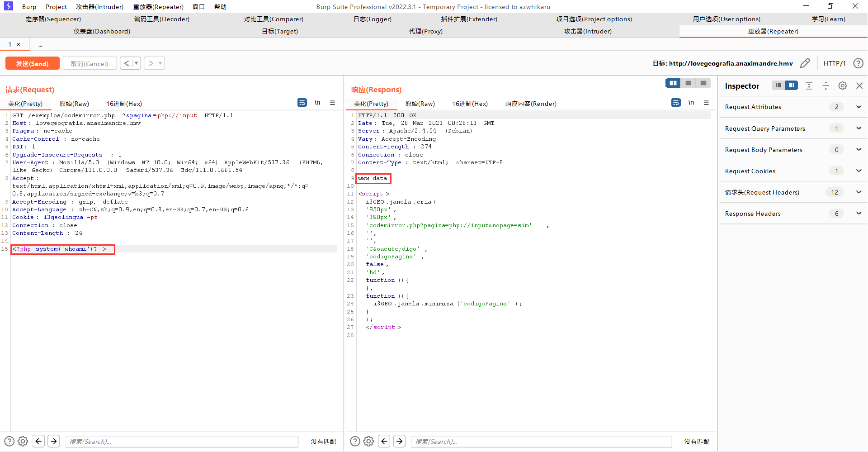Click the request search input field
868x452 pixels.
click(182, 442)
